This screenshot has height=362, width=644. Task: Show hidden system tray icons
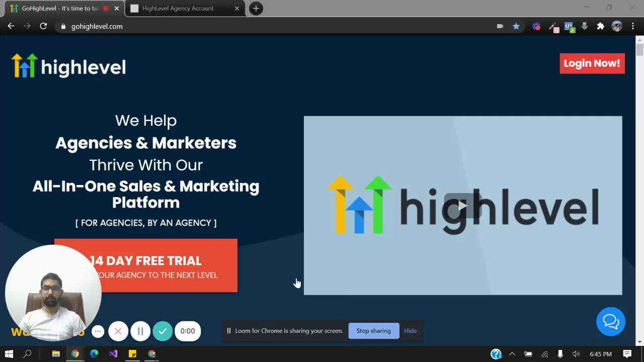point(512,354)
